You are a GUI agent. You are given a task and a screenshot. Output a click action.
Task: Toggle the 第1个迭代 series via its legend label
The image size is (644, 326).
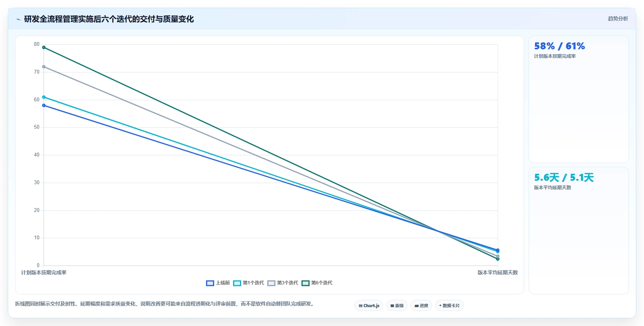[254, 283]
